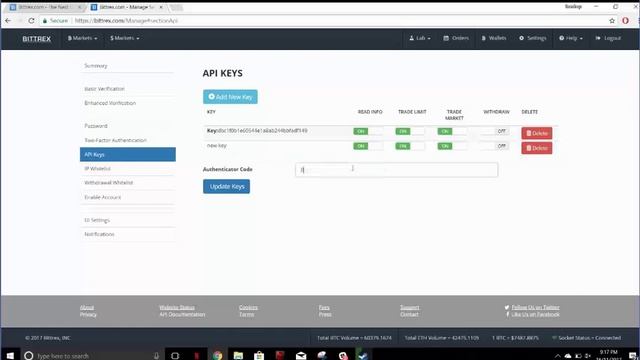
Task: Click the Twitter bird icon in the footer
Action: click(507, 307)
